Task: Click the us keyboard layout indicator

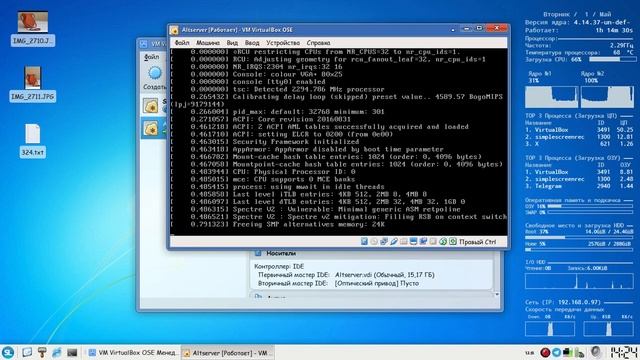Action: click(530, 352)
